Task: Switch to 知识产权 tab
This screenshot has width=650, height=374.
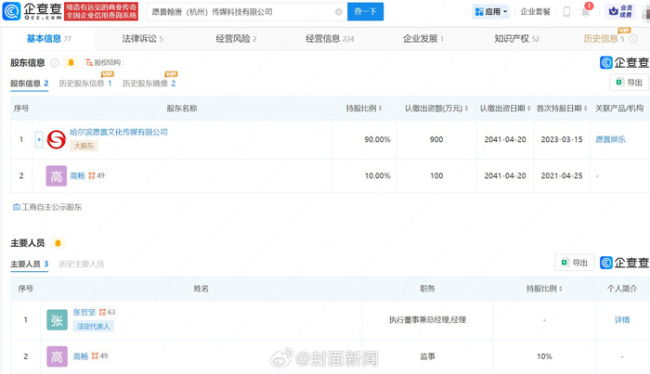Action: (x=517, y=39)
